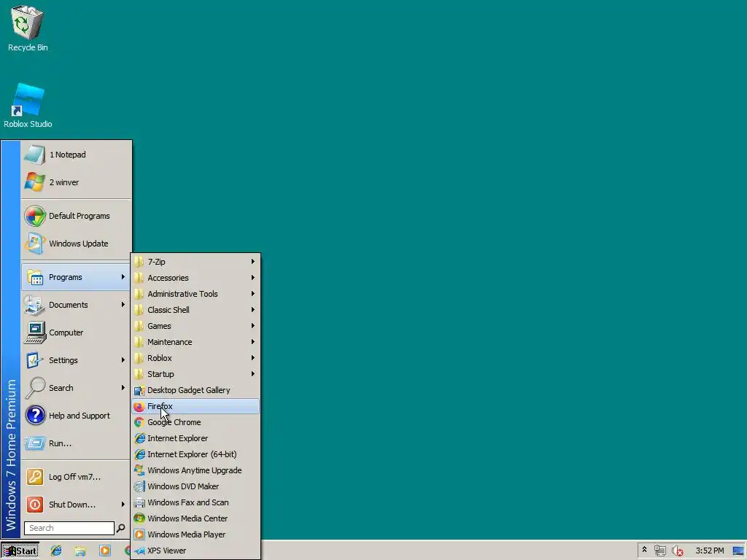Open Internet Explorer (64-bit)
The image size is (747, 560).
(x=196, y=454)
